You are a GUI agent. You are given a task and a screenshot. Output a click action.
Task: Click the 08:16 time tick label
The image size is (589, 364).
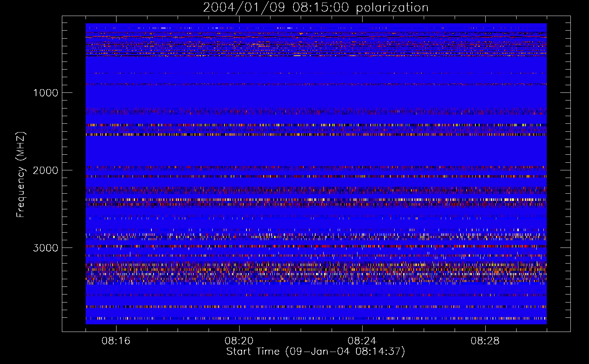coord(116,341)
